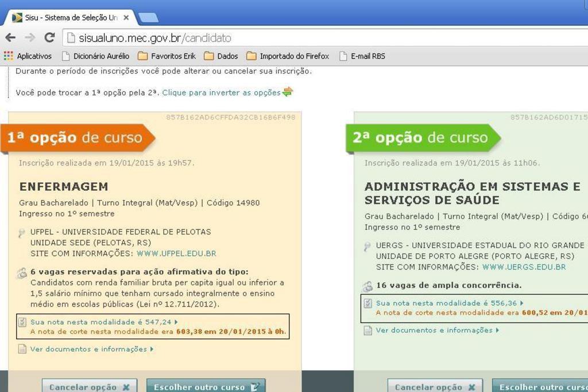Click Cancelar opção for the 2ª opção
This screenshot has width=588, height=392.
click(x=435, y=386)
